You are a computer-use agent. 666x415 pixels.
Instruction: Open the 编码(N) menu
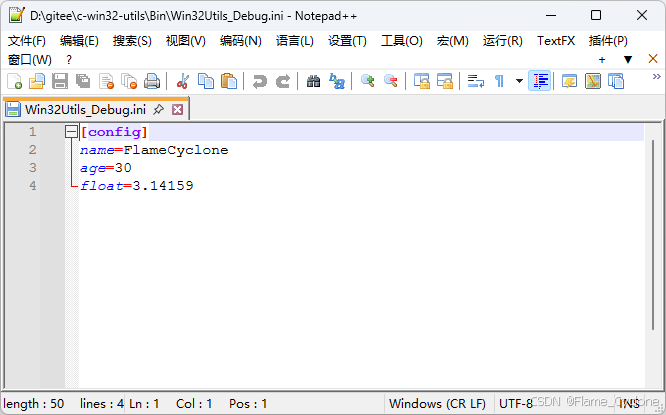[240, 41]
